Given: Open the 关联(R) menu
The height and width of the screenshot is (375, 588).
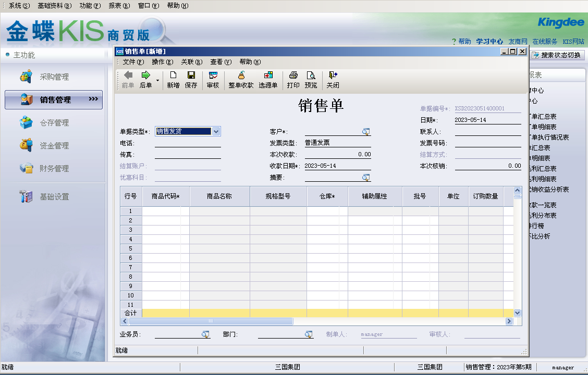Looking at the screenshot, I should click(x=192, y=62).
